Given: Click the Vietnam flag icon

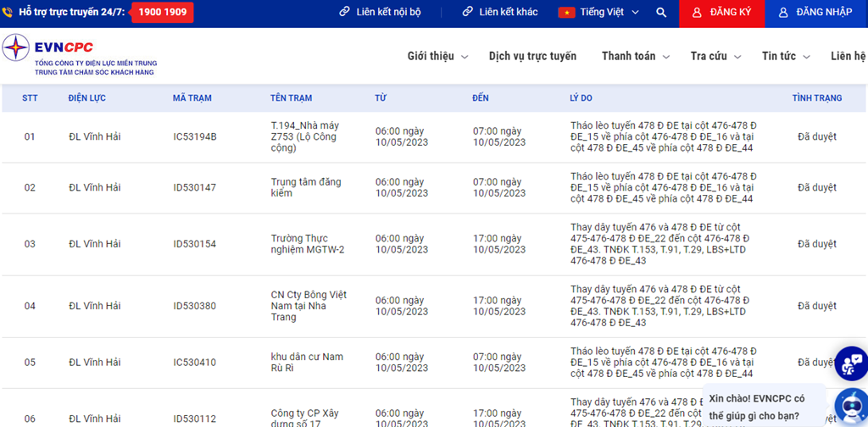Looking at the screenshot, I should pos(566,13).
